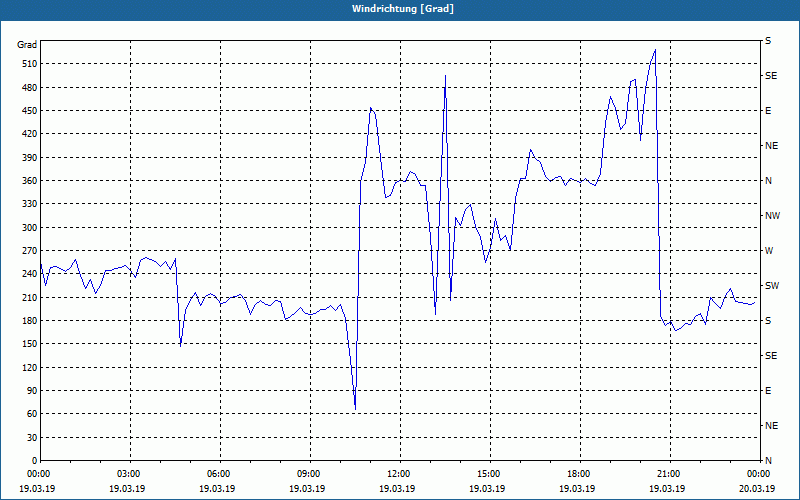Select the 120 y-axis tick label
This screenshot has height=500, width=800.
30,367
